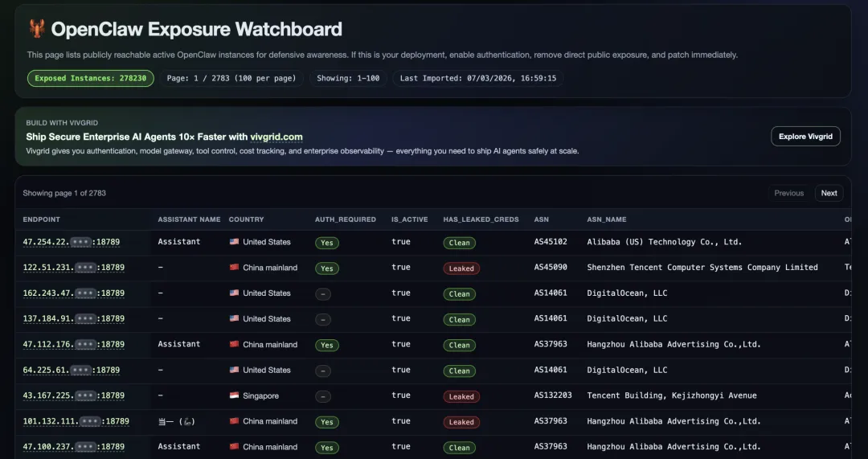Click US flag in 162.243.47 row
This screenshot has width=868, height=459.
(x=234, y=293)
